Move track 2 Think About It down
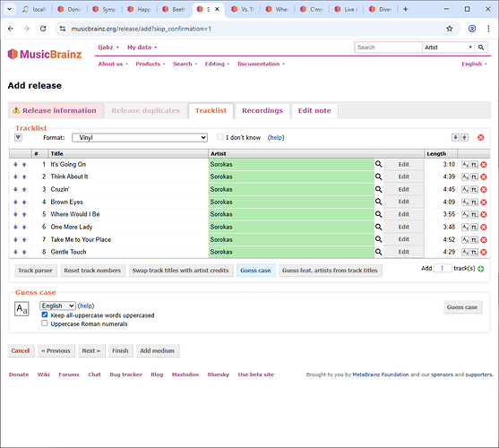This screenshot has height=448, width=499. 15,177
